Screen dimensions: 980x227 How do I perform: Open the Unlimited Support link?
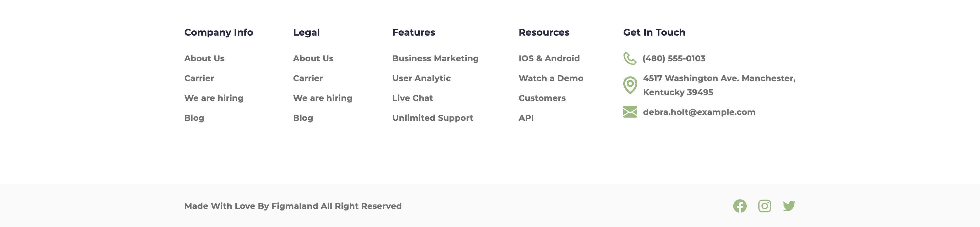433,118
